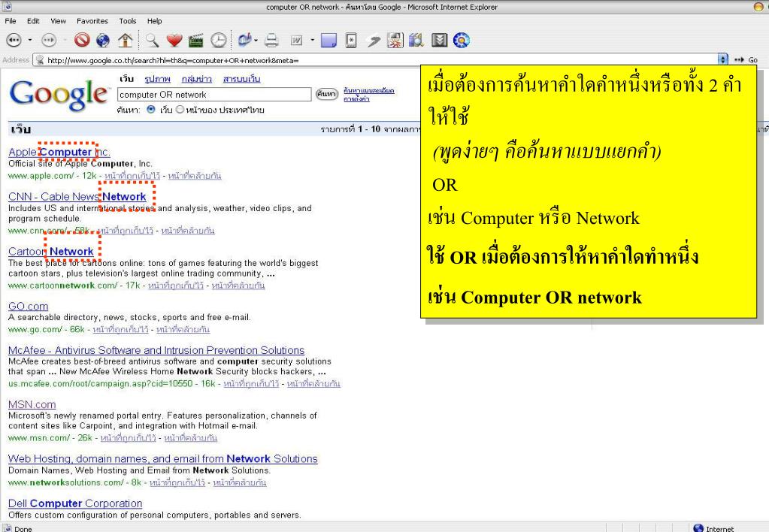
Task: Open the Back button history dropdown arrow
Action: click(x=30, y=41)
